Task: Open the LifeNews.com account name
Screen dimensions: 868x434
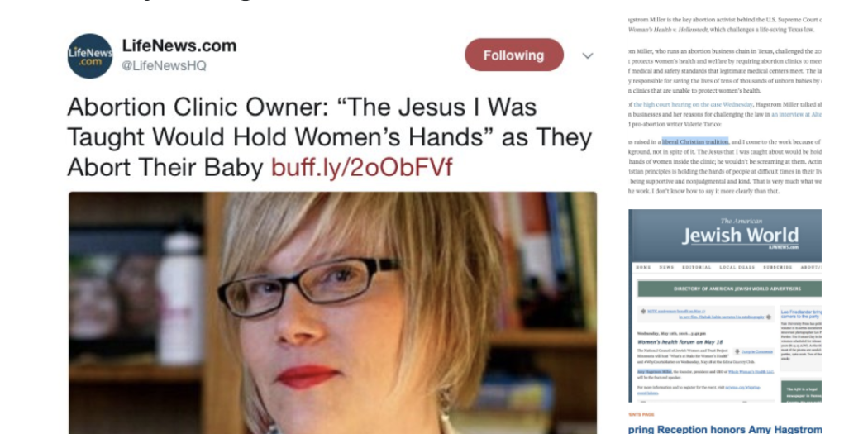Action: [x=179, y=46]
